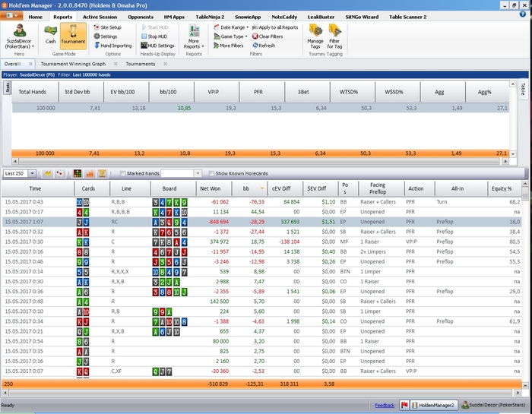
Task: Open Last 250 hands dropdown
Action: 32,174
